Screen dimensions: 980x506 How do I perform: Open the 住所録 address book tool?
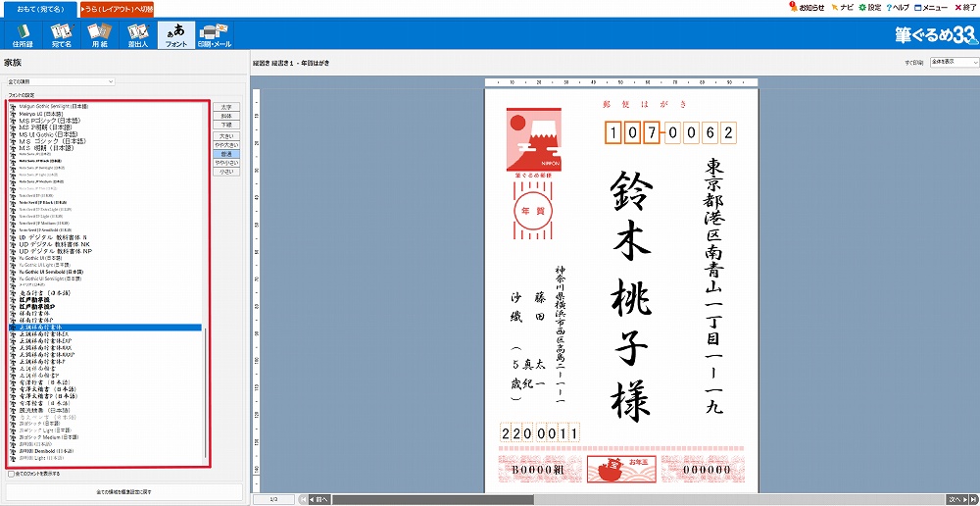coord(23,35)
